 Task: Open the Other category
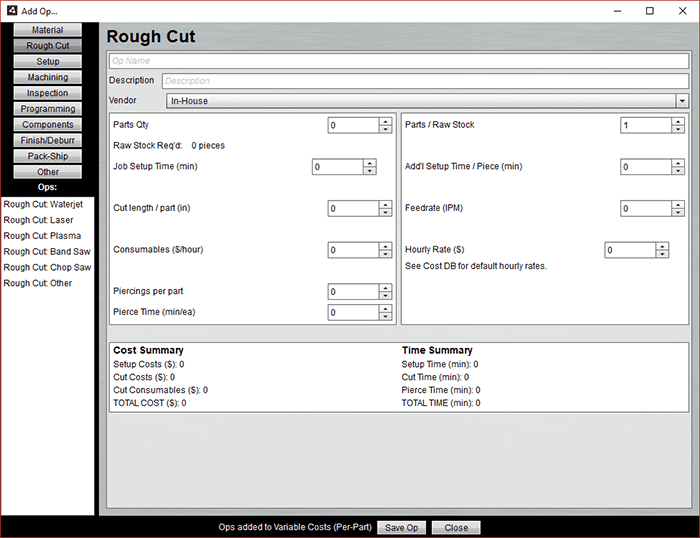[48, 172]
